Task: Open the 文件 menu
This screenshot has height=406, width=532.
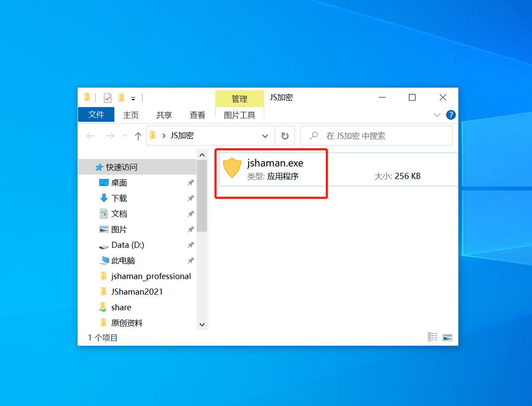Action: click(x=96, y=114)
